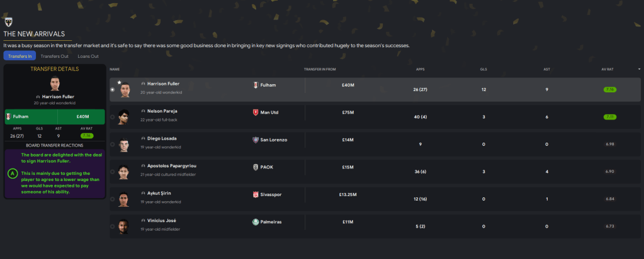Click the Man Utd club badge
Screen dimensions: 644x259
point(256,112)
